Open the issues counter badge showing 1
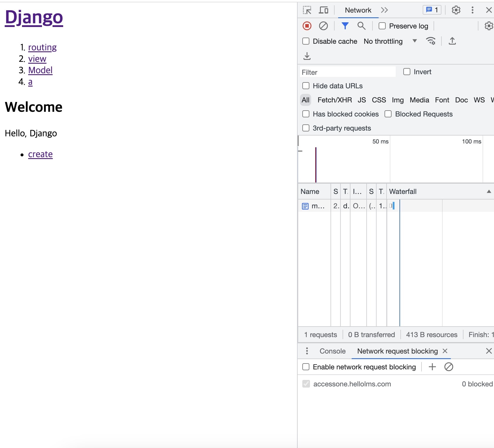The image size is (494, 448). [432, 10]
